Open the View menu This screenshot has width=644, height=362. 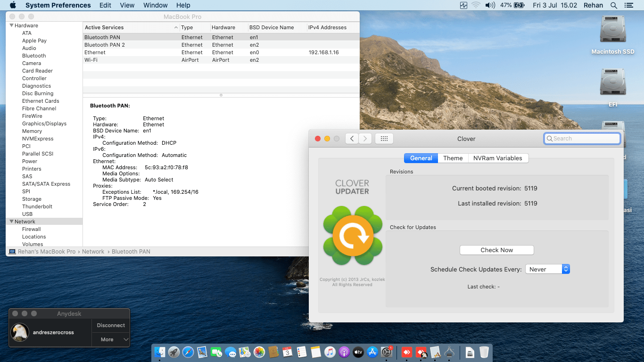[127, 5]
